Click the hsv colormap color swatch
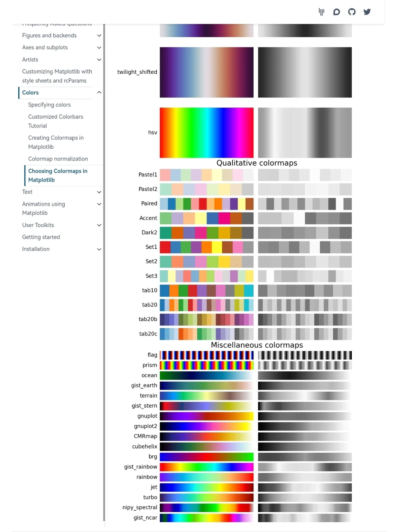The height and width of the screenshot is (532, 399). pyautogui.click(x=207, y=133)
